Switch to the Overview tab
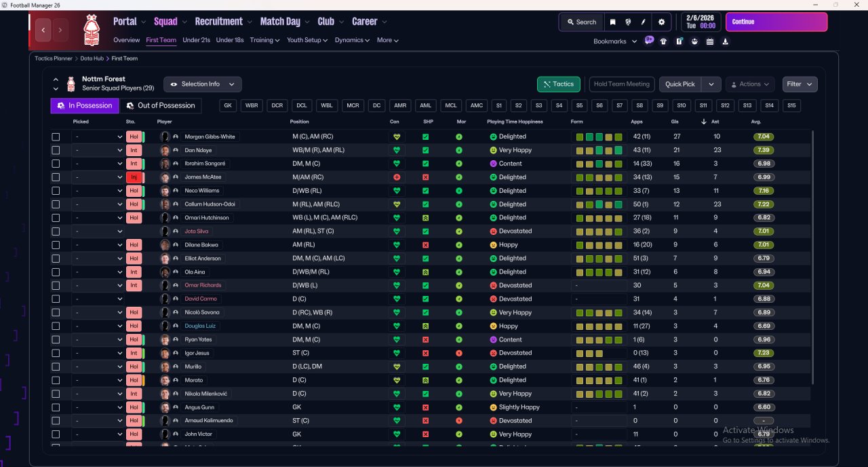The image size is (868, 467). pyautogui.click(x=127, y=40)
